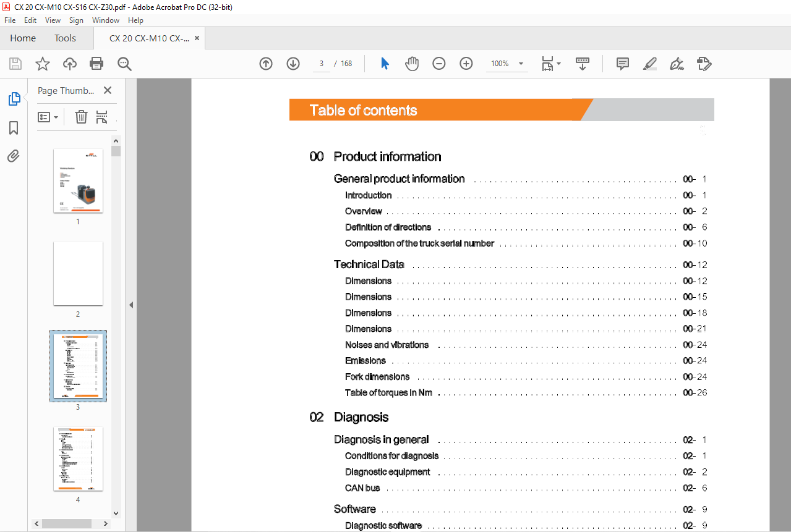The height and width of the screenshot is (532, 791).
Task: Open the Bookmarks side panel icon
Action: (x=14, y=128)
